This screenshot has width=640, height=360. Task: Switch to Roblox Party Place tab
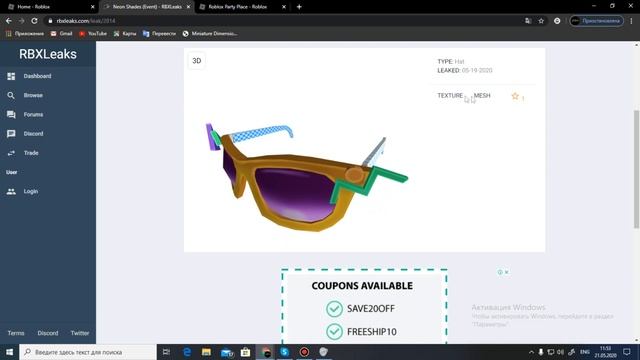coord(243,7)
